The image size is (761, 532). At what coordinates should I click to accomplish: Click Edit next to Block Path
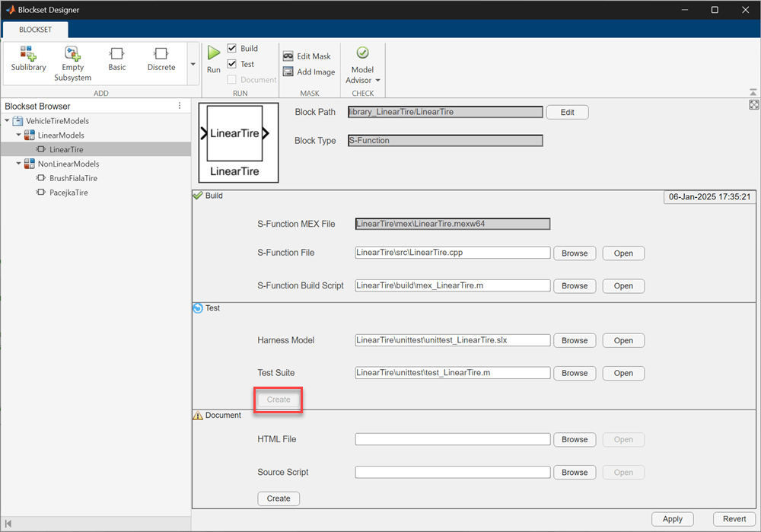(x=567, y=113)
